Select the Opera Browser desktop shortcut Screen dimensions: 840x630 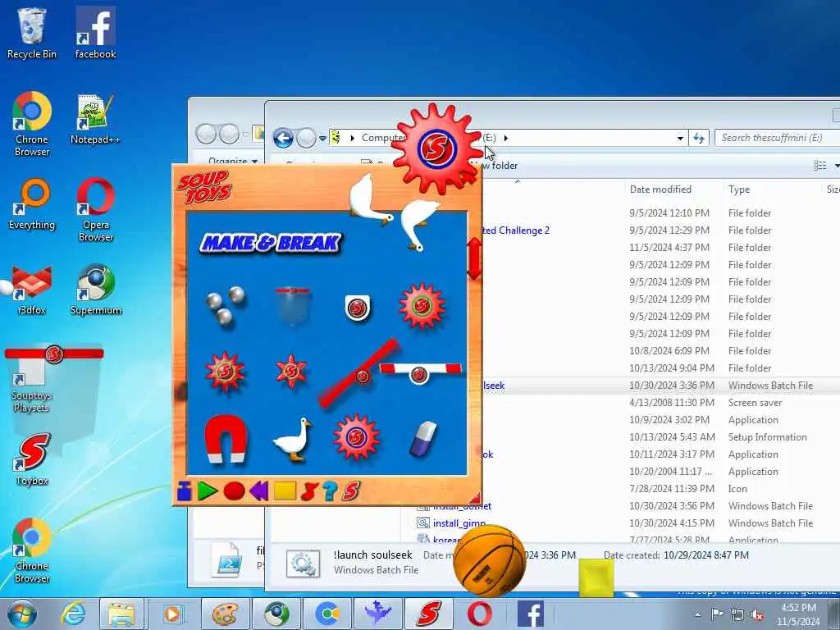coord(95,210)
